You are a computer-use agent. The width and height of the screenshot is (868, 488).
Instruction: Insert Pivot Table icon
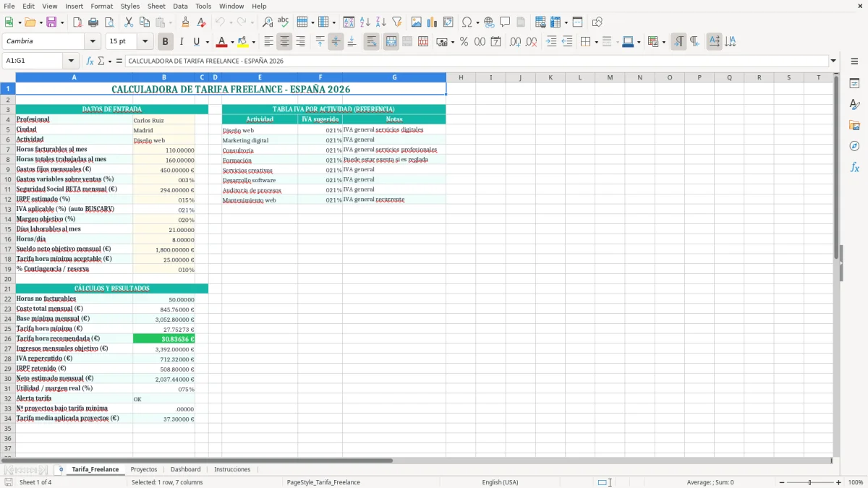coord(448,22)
